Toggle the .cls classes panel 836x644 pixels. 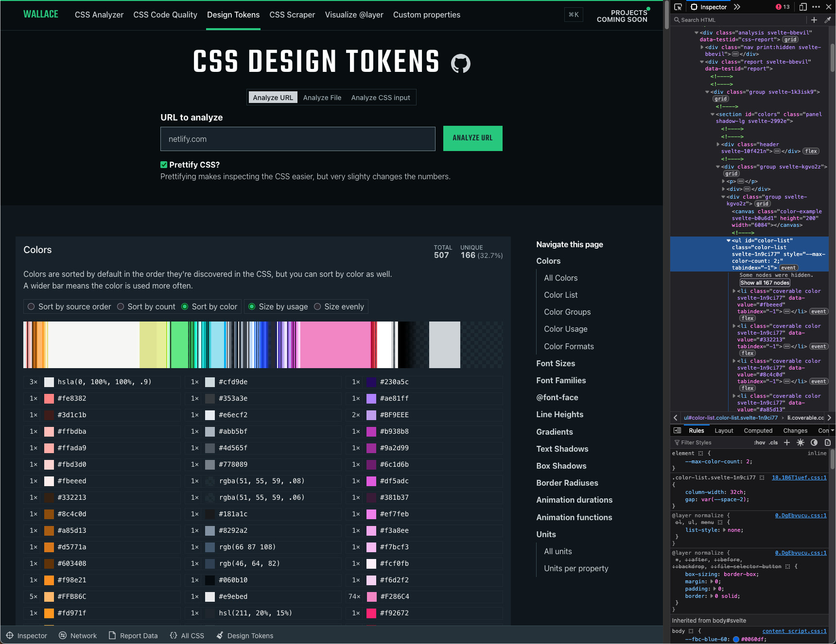(x=773, y=442)
